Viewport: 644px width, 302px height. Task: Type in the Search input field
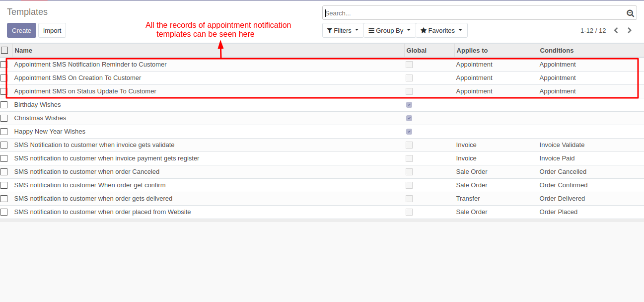click(x=474, y=13)
